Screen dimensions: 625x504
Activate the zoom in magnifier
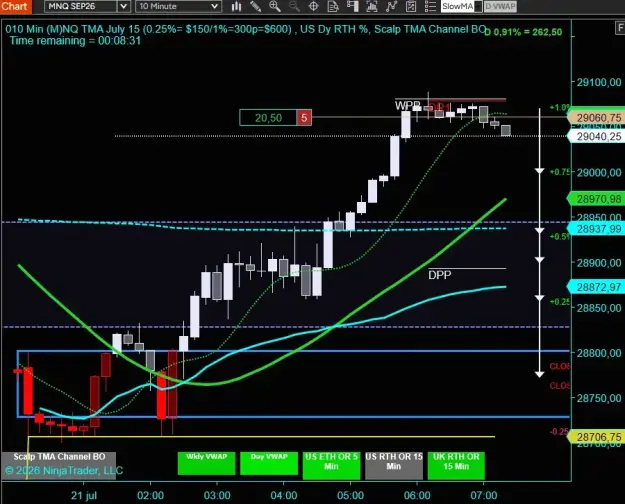tap(275, 6)
